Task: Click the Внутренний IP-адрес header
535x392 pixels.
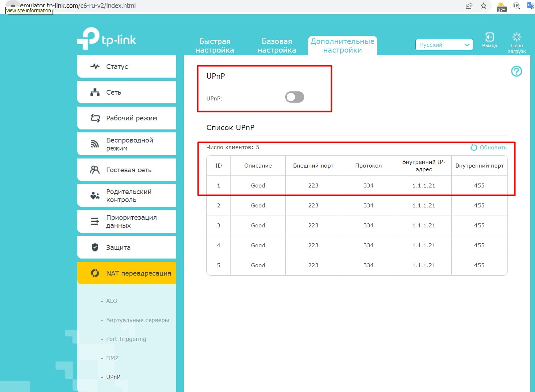Action: tap(424, 166)
